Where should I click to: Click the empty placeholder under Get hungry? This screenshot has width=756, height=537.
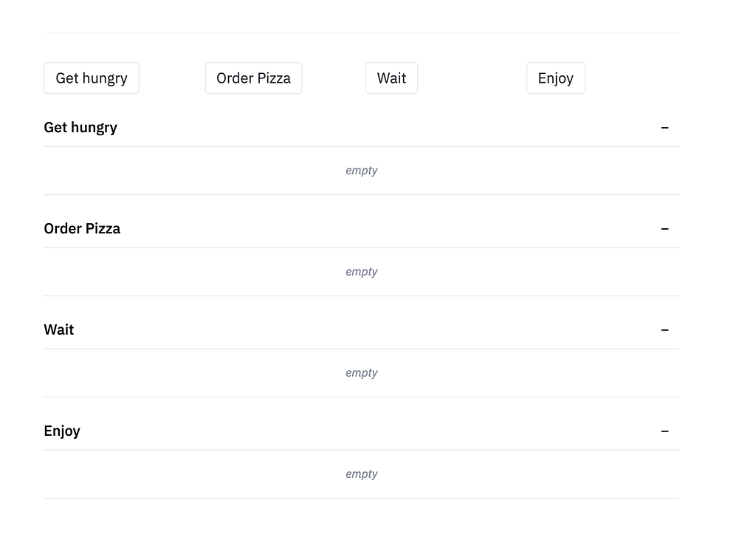coord(361,170)
